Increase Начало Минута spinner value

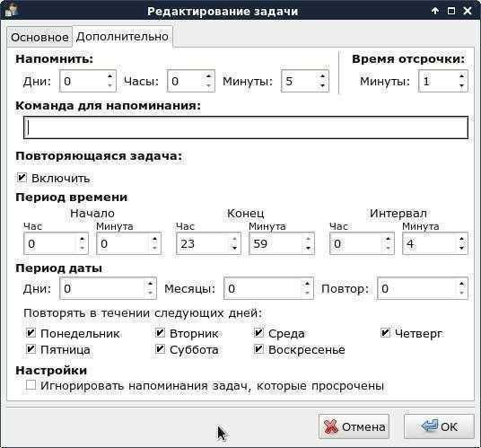(154, 239)
